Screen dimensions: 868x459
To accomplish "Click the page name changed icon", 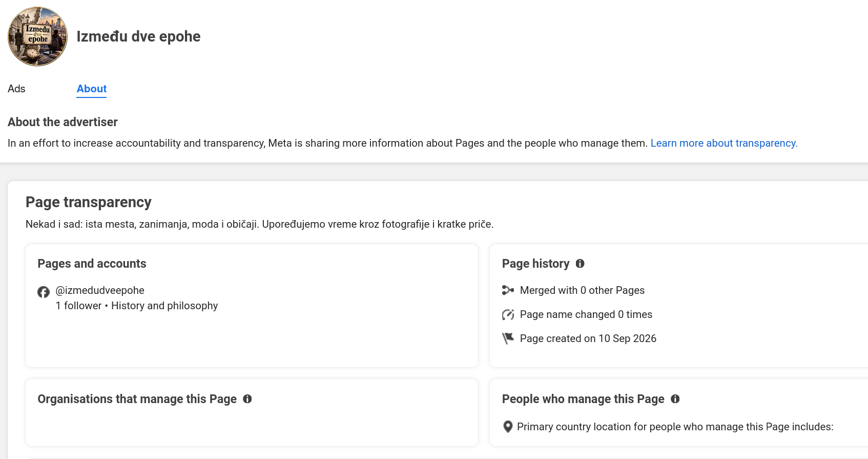I will [x=508, y=314].
